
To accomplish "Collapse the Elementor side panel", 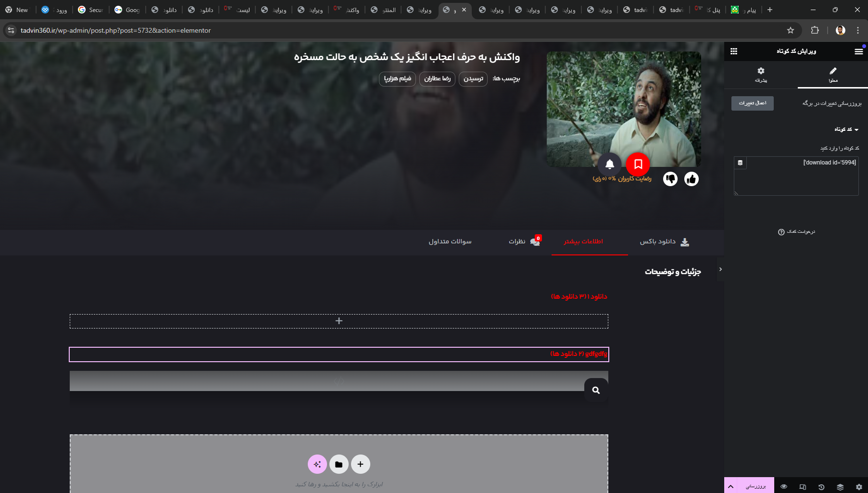I will pos(720,269).
